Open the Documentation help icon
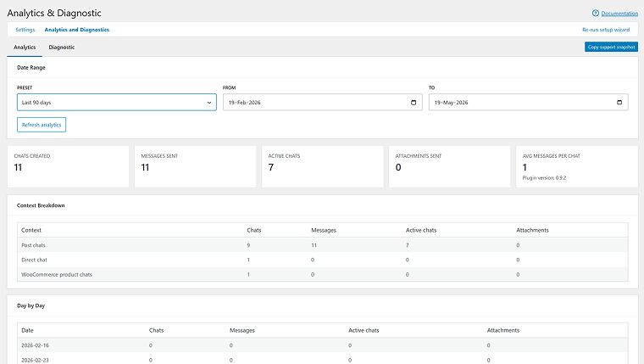The width and height of the screenshot is (644, 364). click(595, 14)
